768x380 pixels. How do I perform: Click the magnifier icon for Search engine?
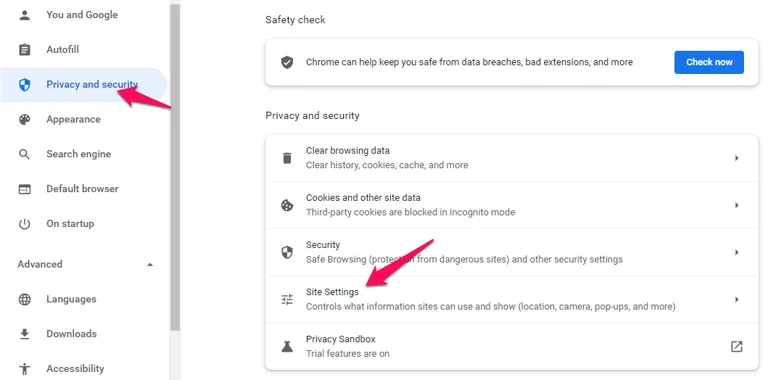tap(24, 154)
